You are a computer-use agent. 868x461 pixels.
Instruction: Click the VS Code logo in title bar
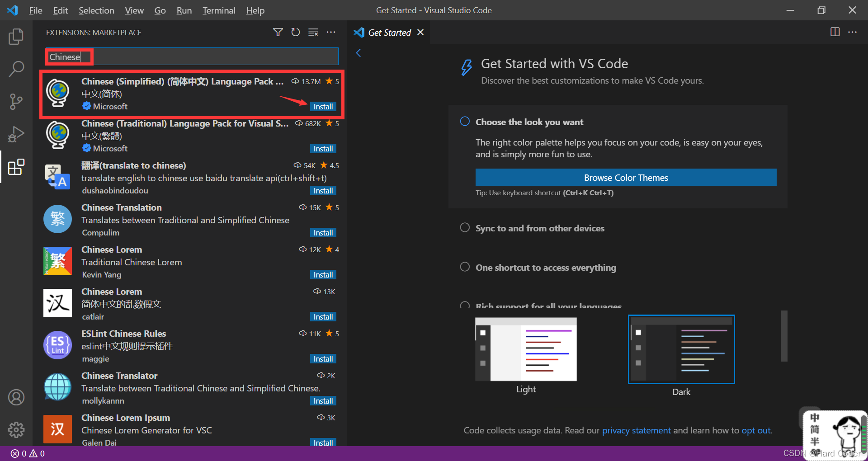click(13, 10)
